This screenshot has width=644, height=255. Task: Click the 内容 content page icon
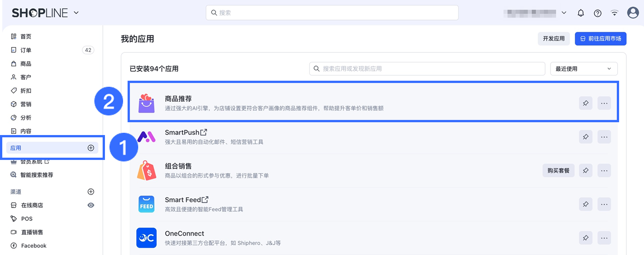click(14, 131)
